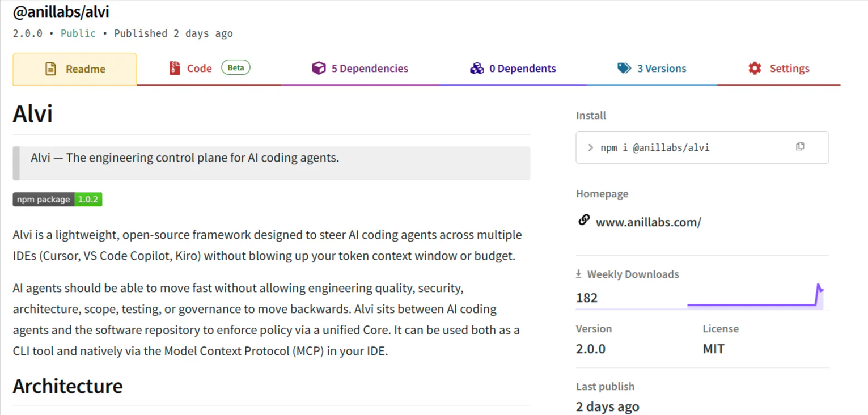Click the weekly downloads arrow icon
This screenshot has width=868, height=415.
(579, 274)
